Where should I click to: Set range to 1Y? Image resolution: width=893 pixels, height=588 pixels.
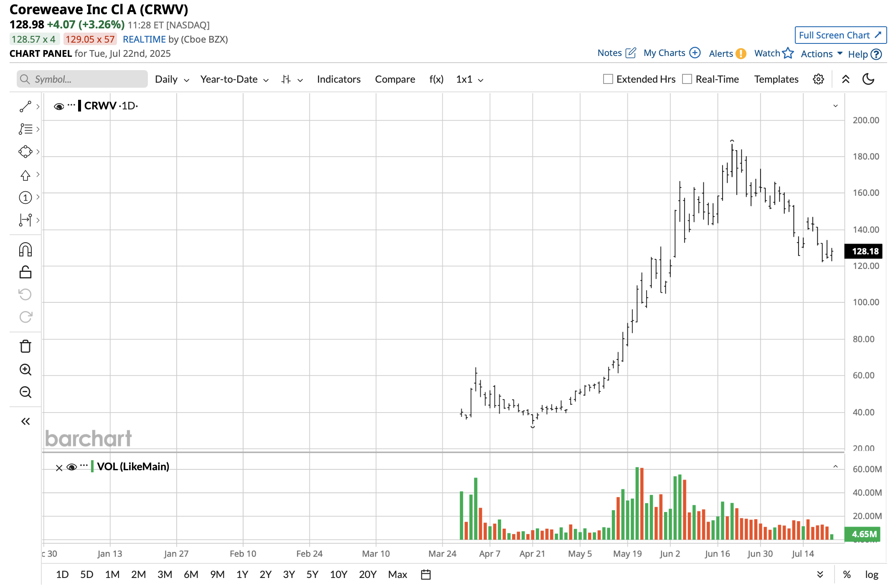point(242,575)
